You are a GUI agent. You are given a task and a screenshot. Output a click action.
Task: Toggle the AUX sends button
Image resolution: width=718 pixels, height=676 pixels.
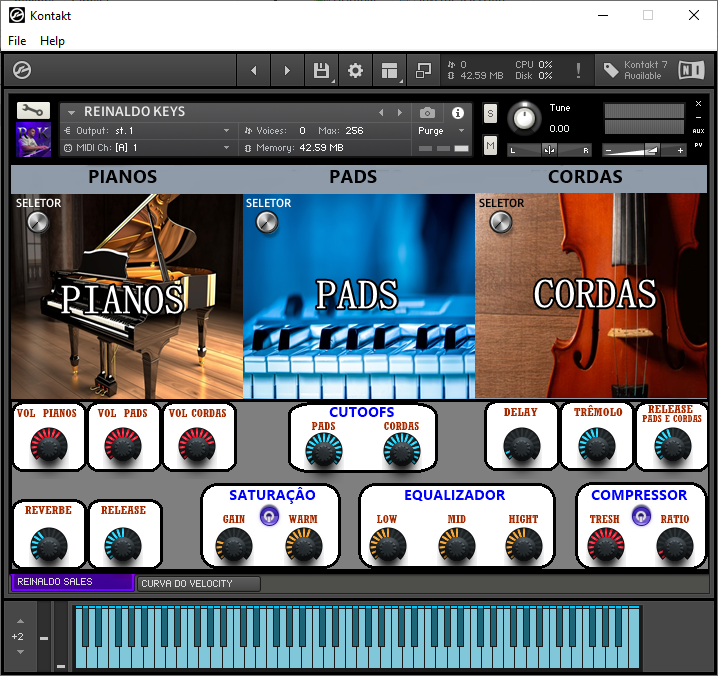698,131
